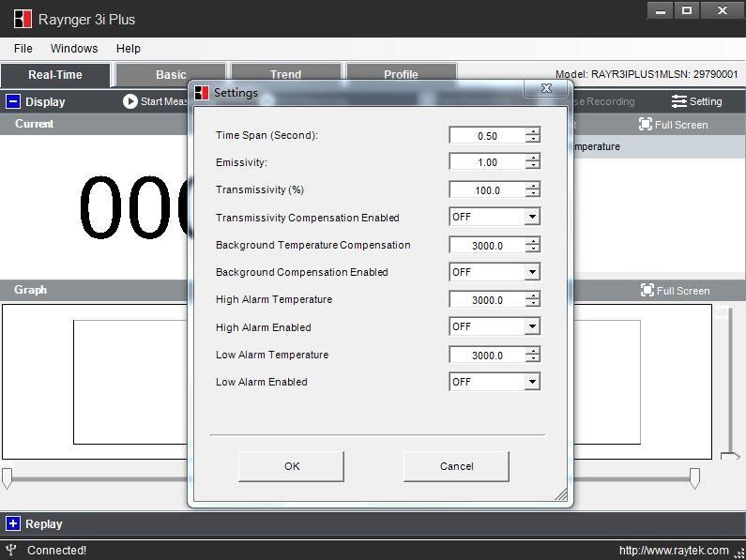
Task: Click the vertical graph slider handle
Action: pos(730,456)
